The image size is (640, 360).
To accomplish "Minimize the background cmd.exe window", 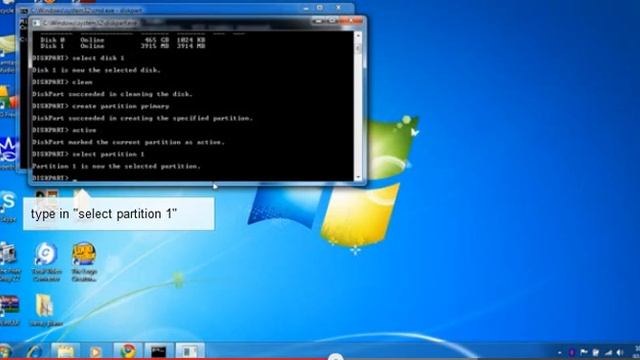I will click(x=306, y=8).
